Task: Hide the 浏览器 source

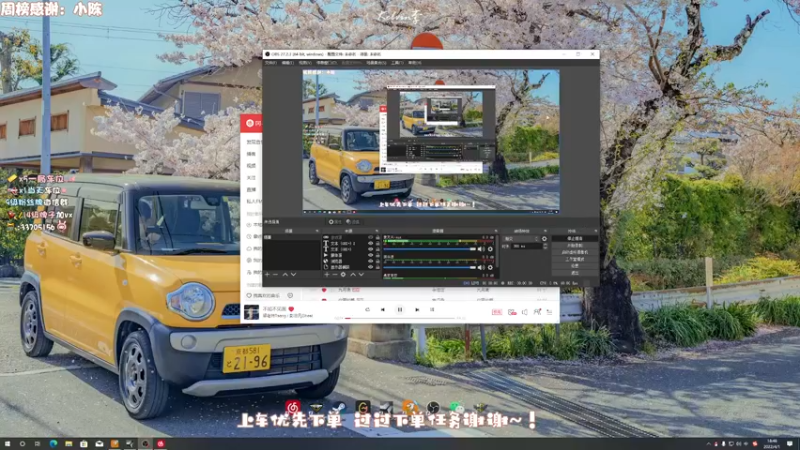Action: pyautogui.click(x=370, y=261)
